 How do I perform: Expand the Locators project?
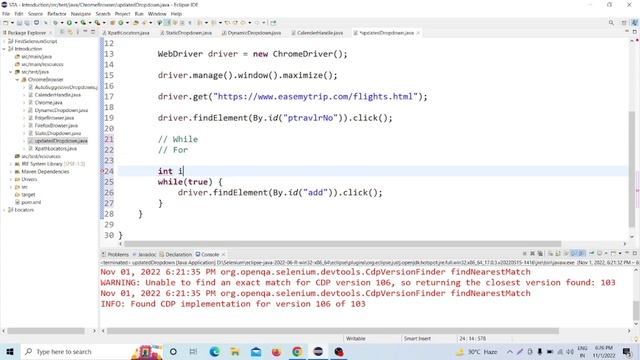click(4, 210)
